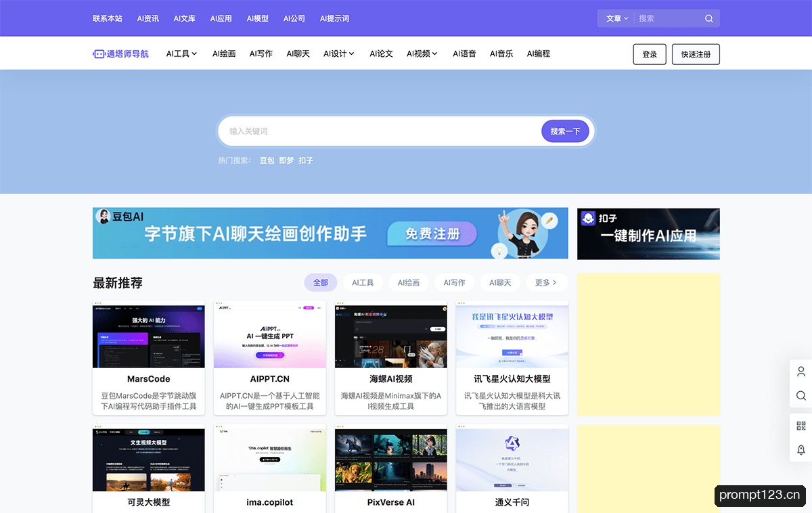Open the 豆包AI banner advertisement
Screen dimensions: 812x513
point(330,233)
